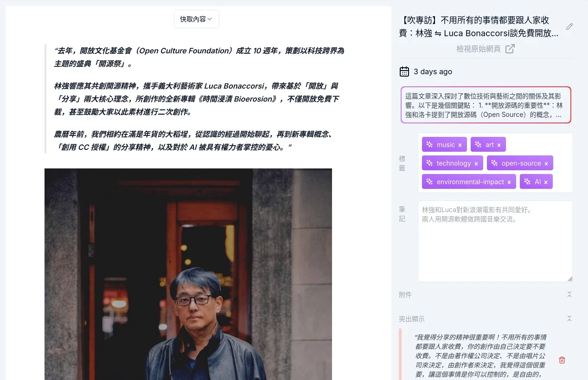Image resolution: width=588 pixels, height=380 pixels.
Task: Click the notes textarea resize handle
Action: 570,278
